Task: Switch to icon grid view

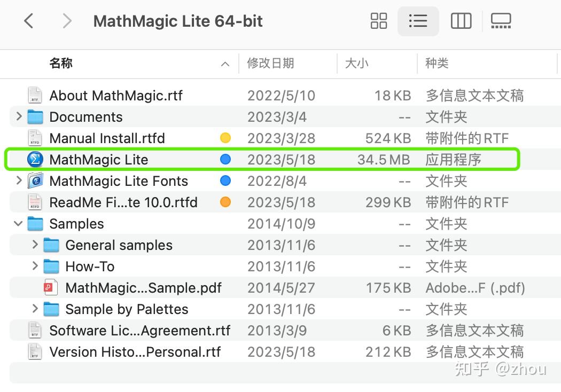Action: click(x=378, y=21)
